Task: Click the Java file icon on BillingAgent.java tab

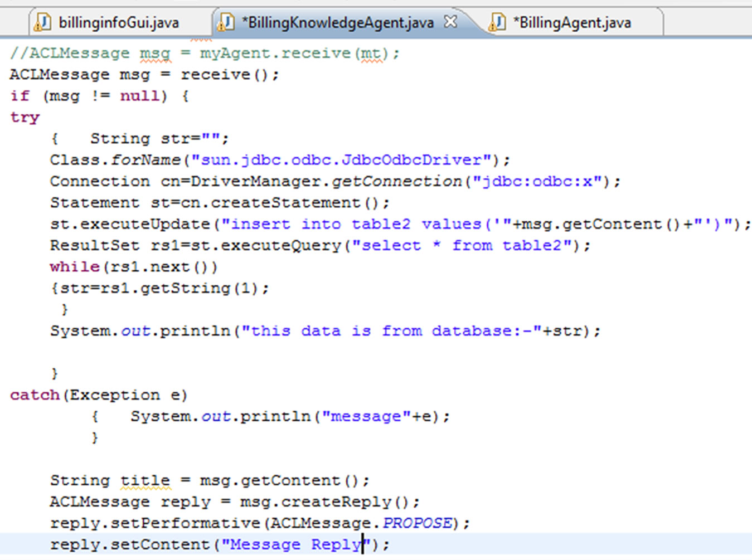Action: [497, 22]
